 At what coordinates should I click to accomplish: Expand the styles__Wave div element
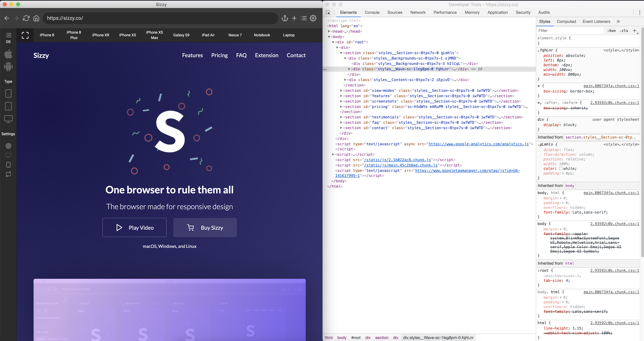point(349,69)
